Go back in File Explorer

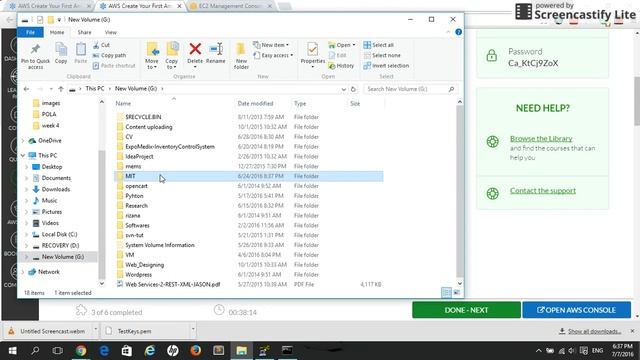click(27, 89)
